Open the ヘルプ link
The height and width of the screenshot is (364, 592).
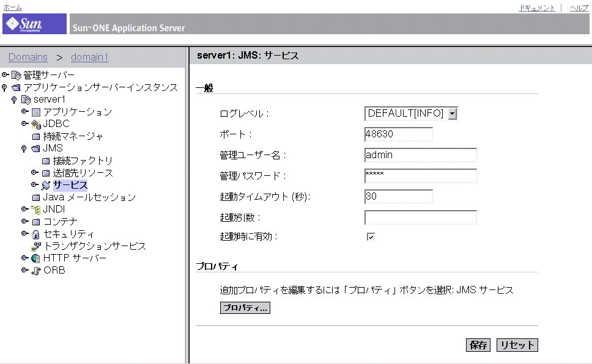tap(579, 8)
